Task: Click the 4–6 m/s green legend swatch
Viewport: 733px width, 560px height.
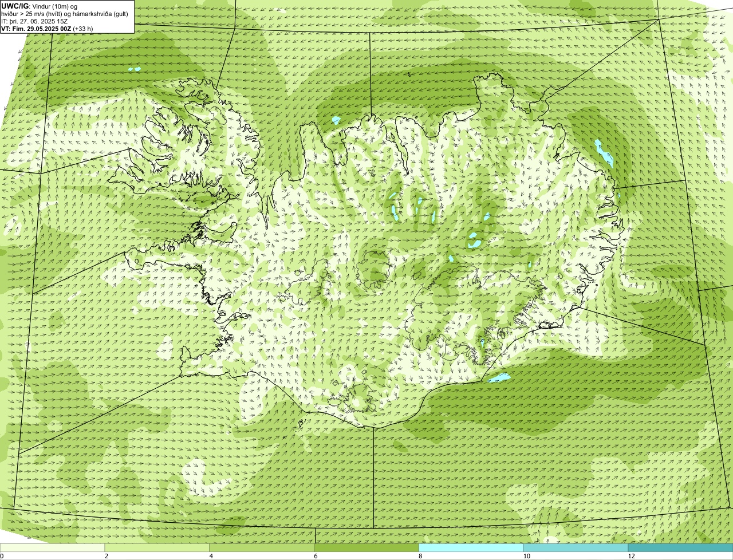Action: [x=262, y=547]
